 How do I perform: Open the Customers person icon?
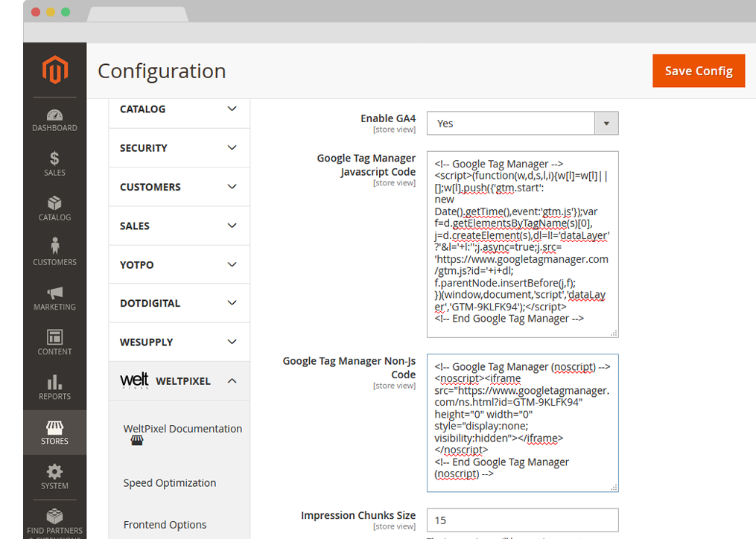pos(54,246)
